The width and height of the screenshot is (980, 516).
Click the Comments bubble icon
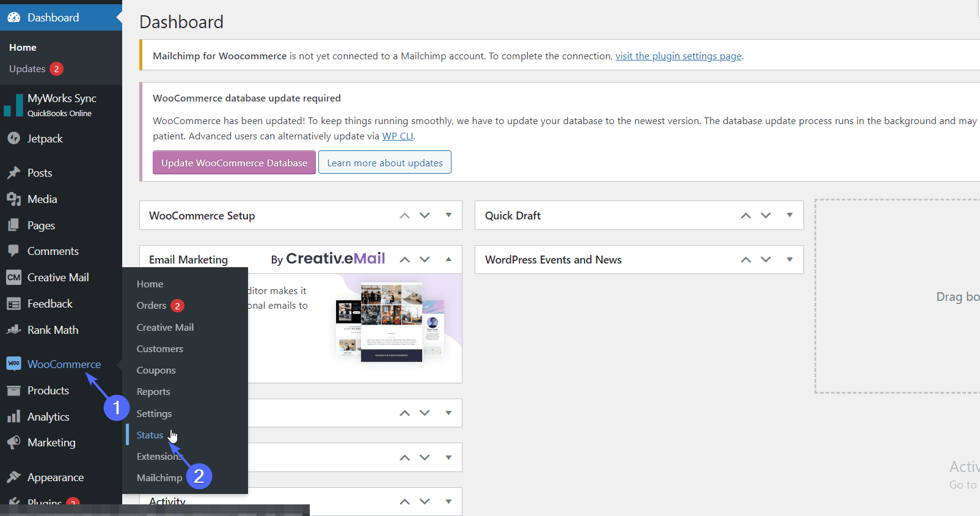pyautogui.click(x=13, y=251)
